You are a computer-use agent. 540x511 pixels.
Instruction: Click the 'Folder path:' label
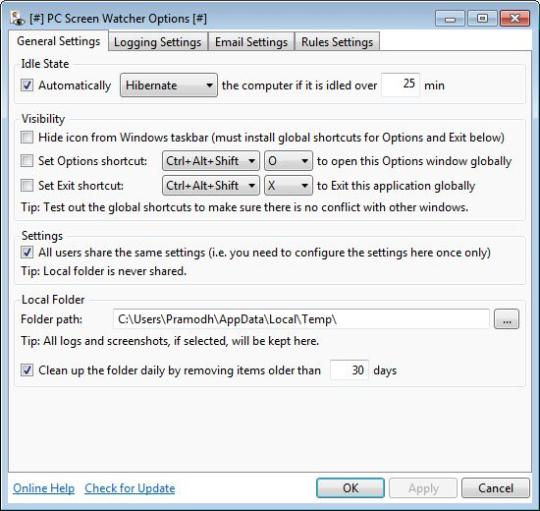pos(52,319)
